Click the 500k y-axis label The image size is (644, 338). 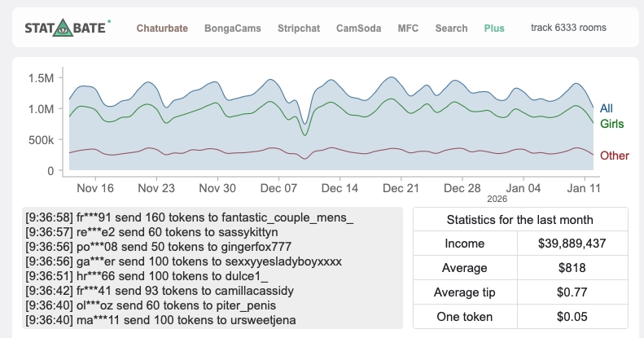click(41, 140)
